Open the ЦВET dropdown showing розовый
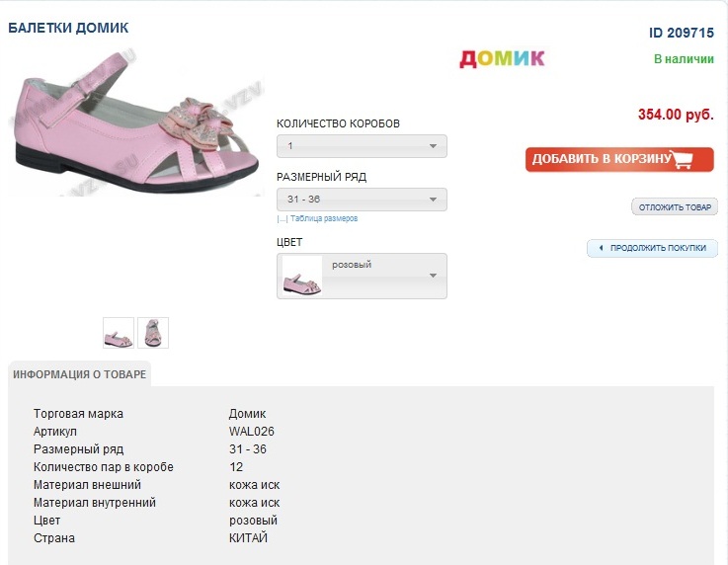The height and width of the screenshot is (565, 728). (x=362, y=276)
